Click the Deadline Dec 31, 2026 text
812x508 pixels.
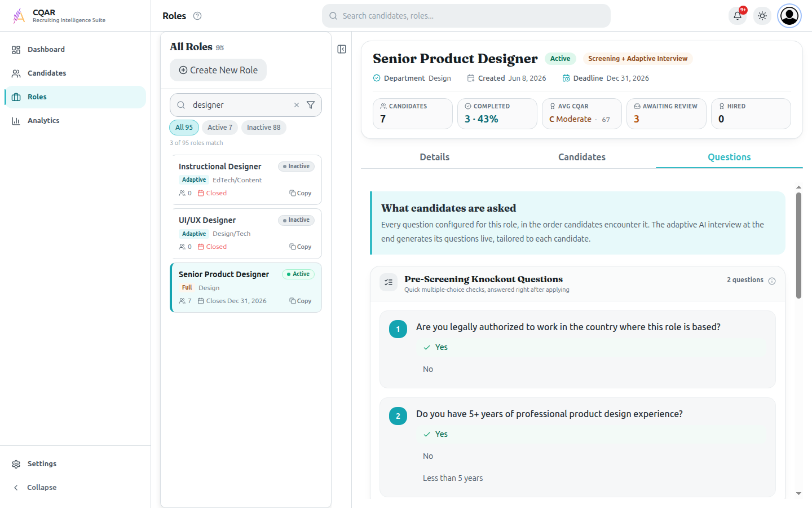606,78
